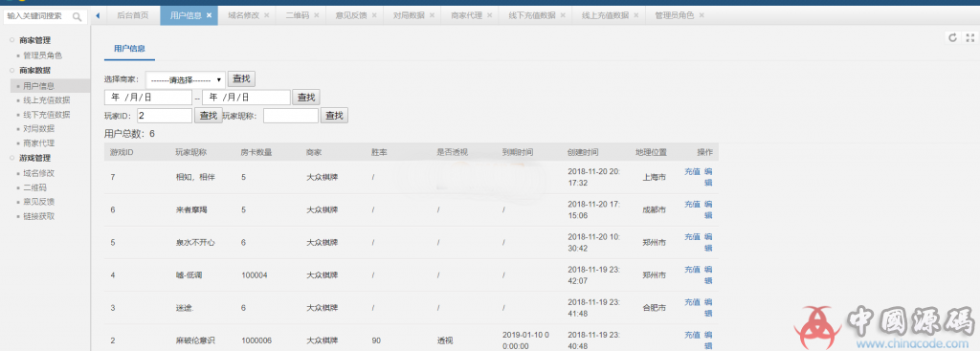The height and width of the screenshot is (351, 980).
Task: Select the 用户信息 sub-tab heading in content panel
Action: click(129, 48)
